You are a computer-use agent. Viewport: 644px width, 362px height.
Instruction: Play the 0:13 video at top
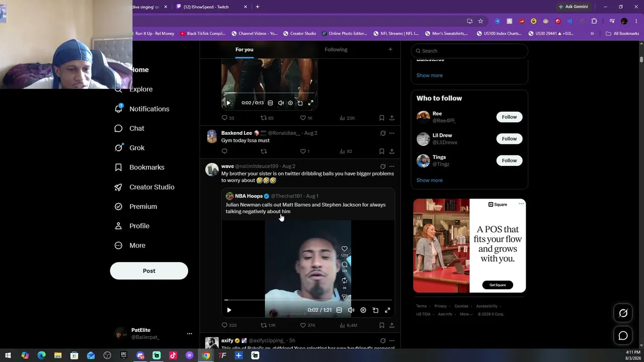(228, 103)
